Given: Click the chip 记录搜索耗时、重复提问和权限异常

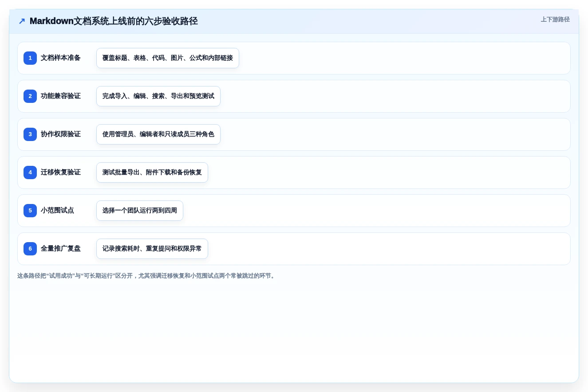Looking at the screenshot, I should 152,249.
